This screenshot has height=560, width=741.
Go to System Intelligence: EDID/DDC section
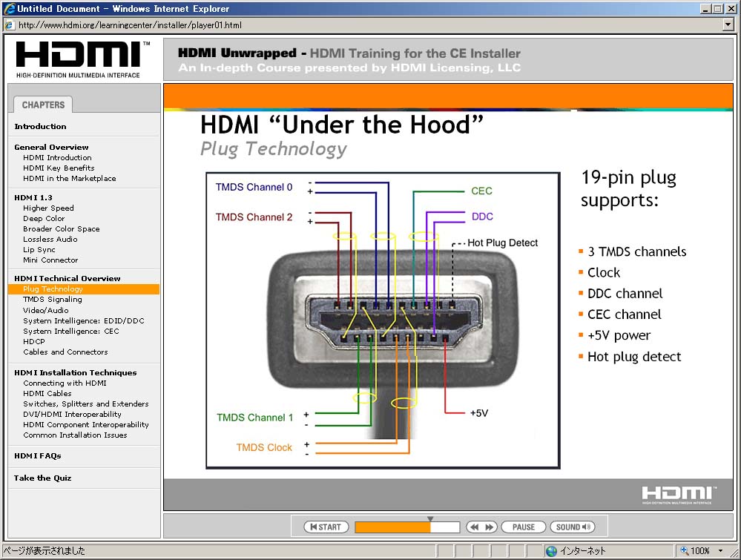tap(84, 320)
